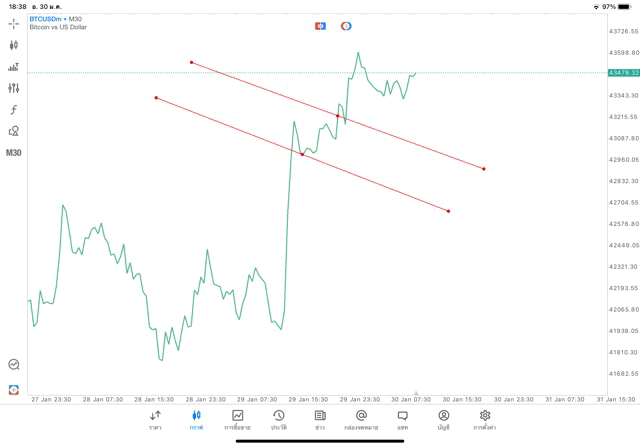
Task: Open the บัญชี (Accounts) tab
Action: pos(443,419)
